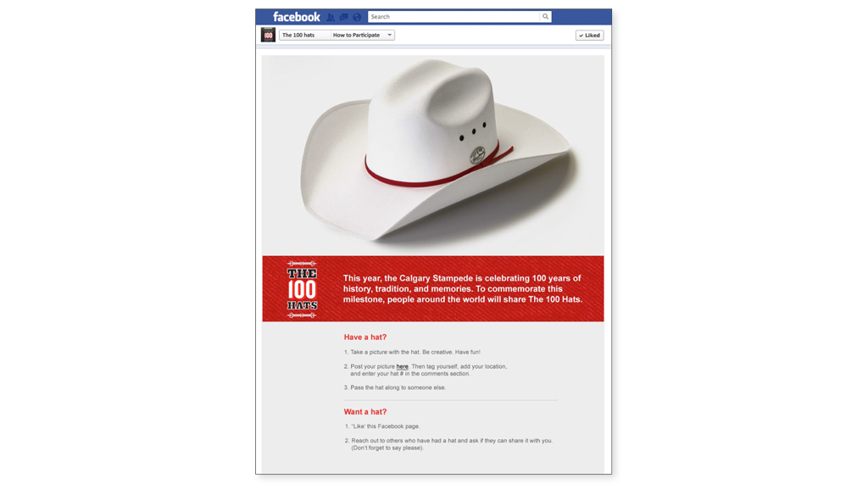Click the 'Like this Facebook page' step
The width and height of the screenshot is (868, 490).
(382, 426)
